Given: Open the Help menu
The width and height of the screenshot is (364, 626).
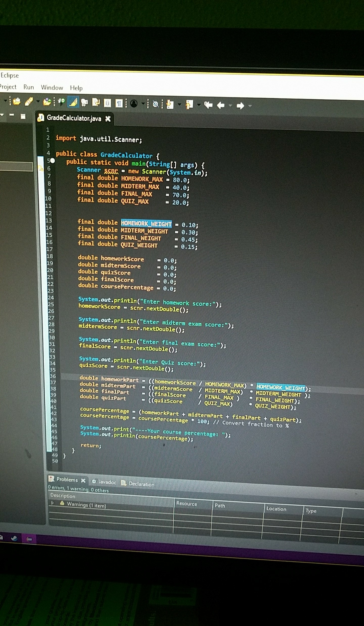Looking at the screenshot, I should click(x=76, y=88).
